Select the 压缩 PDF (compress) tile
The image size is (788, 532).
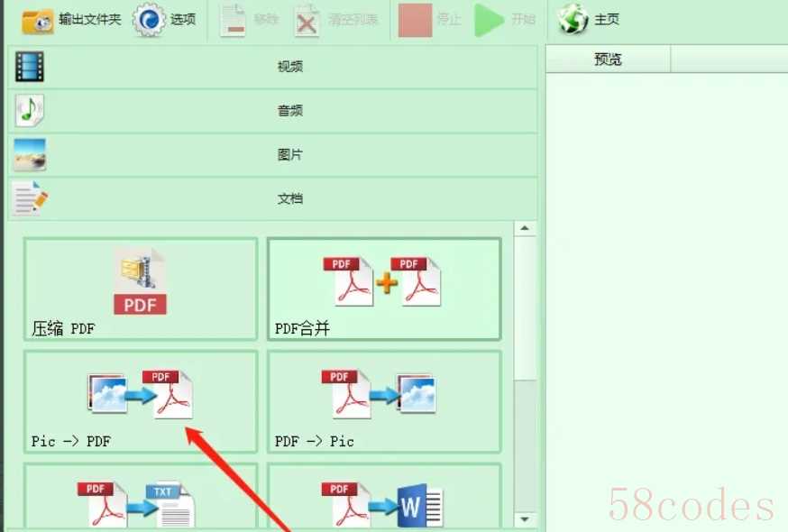141,289
